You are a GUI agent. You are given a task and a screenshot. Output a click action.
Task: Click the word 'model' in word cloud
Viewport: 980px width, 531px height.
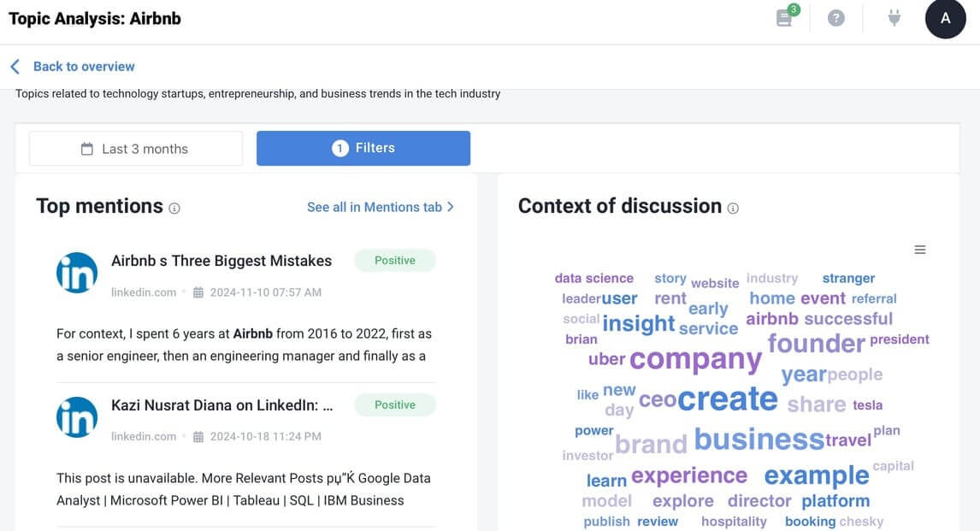[x=606, y=501]
